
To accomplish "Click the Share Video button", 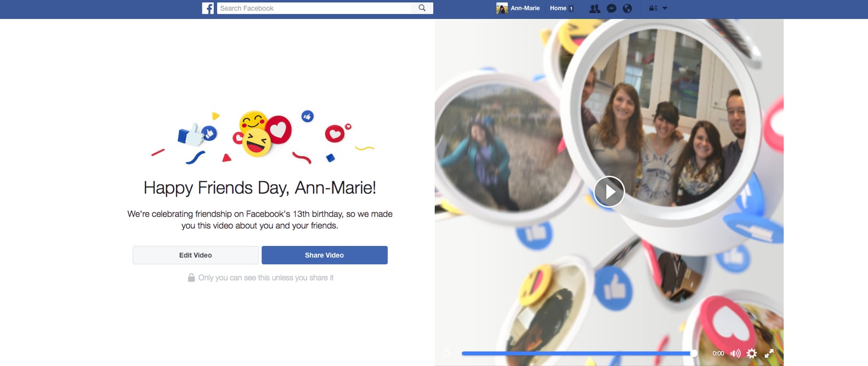I will (325, 255).
